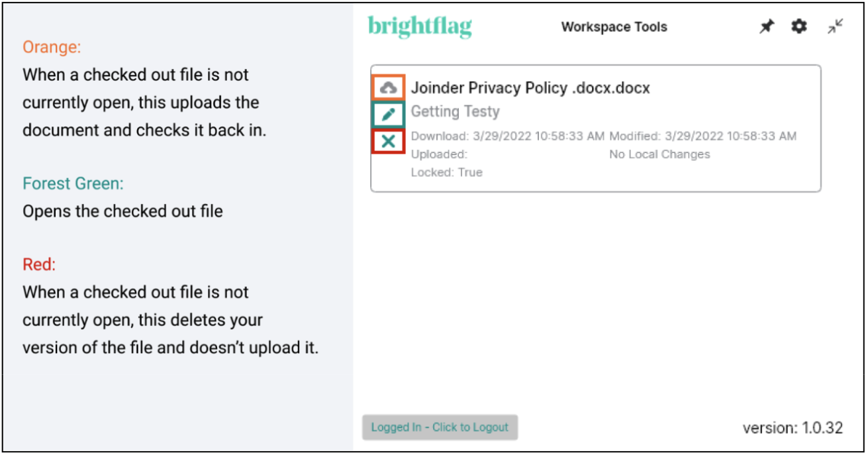Open settings with the gear icon

800,26
